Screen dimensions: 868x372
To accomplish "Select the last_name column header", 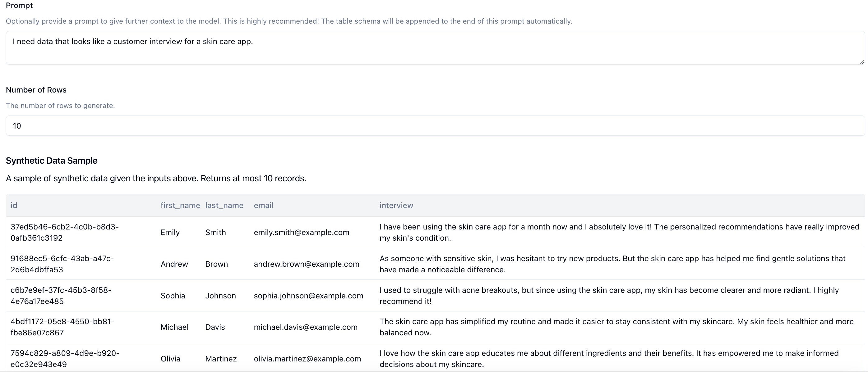I will 224,205.
